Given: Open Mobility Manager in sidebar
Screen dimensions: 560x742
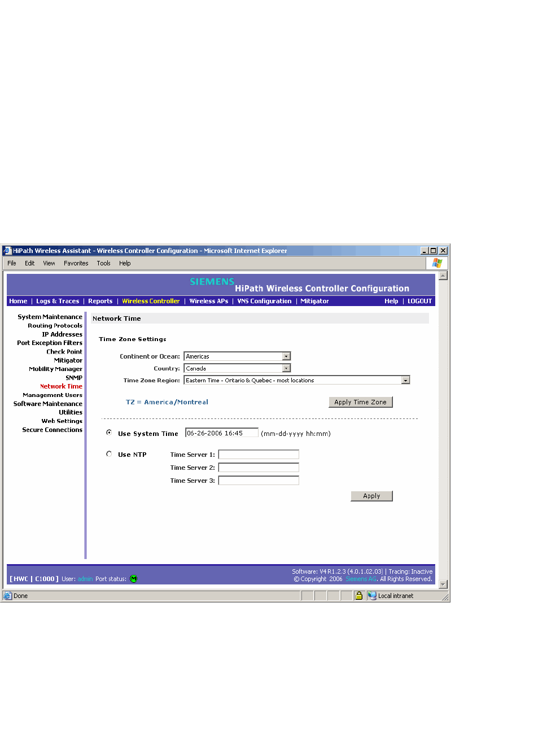Looking at the screenshot, I should click(55, 369).
